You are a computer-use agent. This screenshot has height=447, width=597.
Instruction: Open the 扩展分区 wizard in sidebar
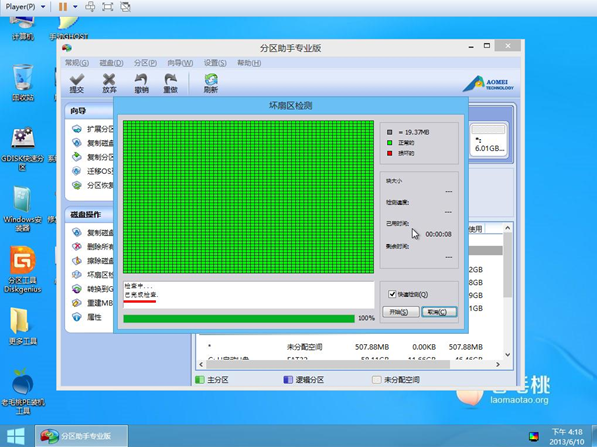point(93,129)
